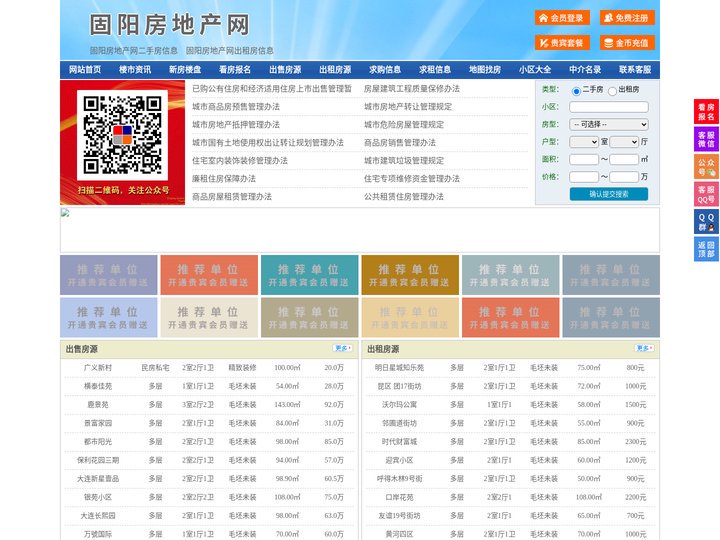Click the 客服QQ号 pink side icon
Screen dimensions: 720x540
click(x=706, y=194)
